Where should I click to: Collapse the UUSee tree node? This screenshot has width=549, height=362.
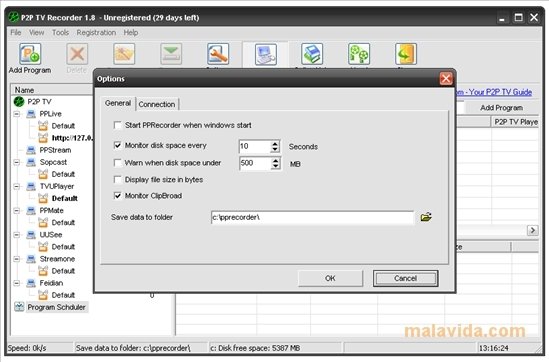17,235
